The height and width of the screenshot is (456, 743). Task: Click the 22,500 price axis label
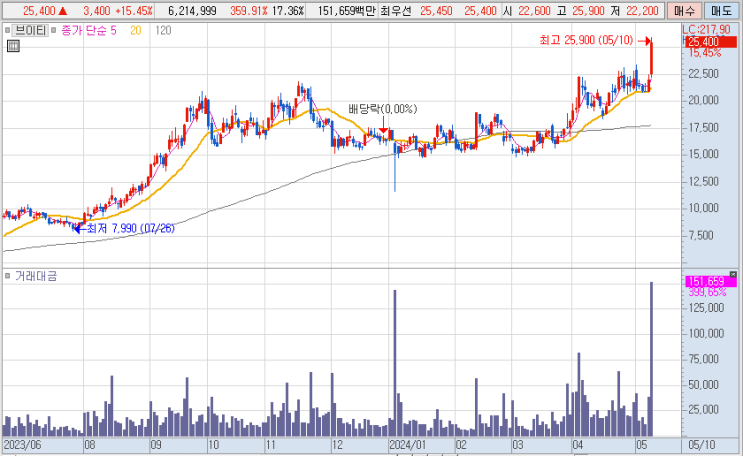pos(703,74)
